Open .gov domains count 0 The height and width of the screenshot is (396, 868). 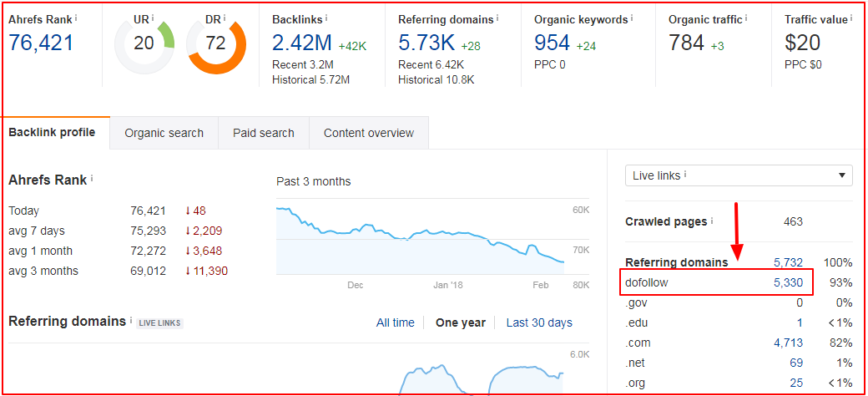[x=800, y=303]
